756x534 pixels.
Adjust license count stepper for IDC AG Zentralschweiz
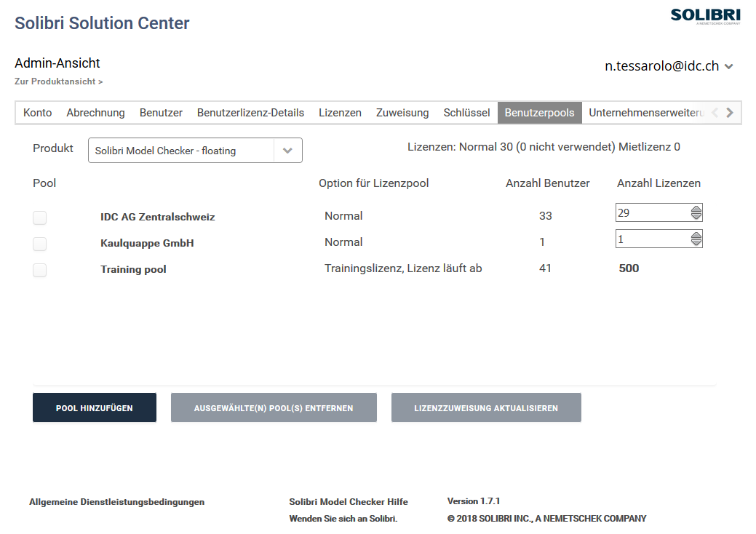tap(696, 212)
